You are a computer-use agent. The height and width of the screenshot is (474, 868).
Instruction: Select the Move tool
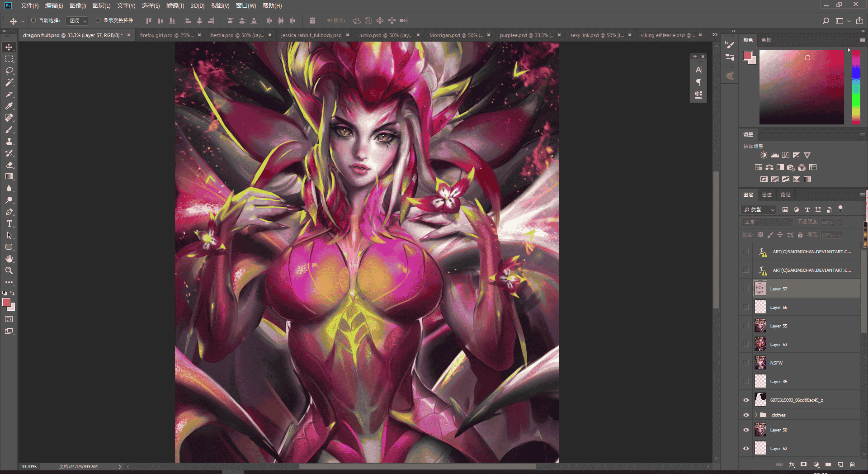(x=9, y=47)
